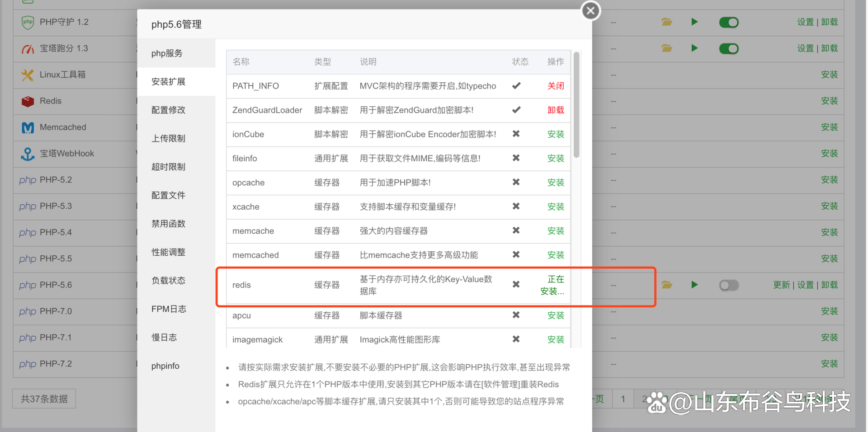
Task: Go to the 上传限制 tab
Action: (176, 139)
